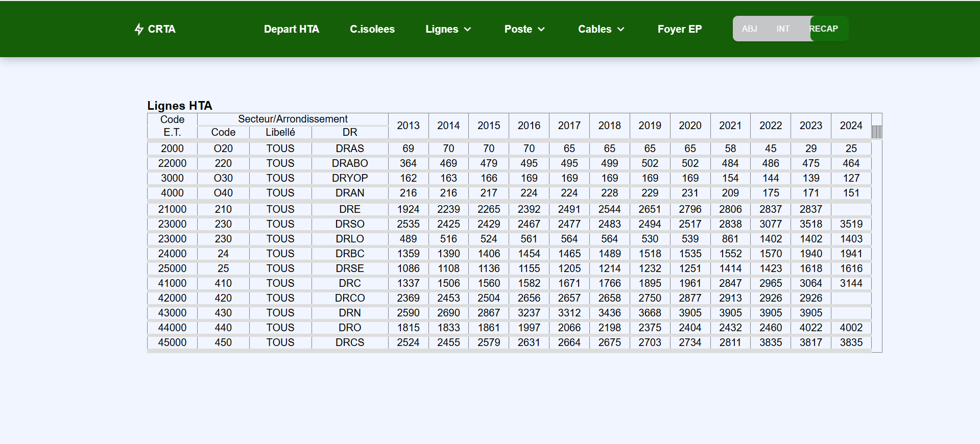Click the 2024 column header
980x444 pixels.
click(x=851, y=126)
